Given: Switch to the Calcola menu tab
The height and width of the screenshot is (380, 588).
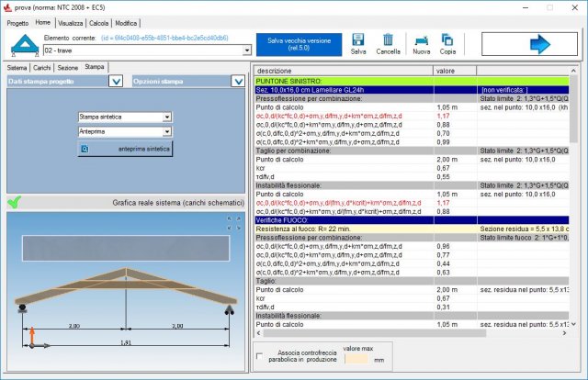Looking at the screenshot, I should coord(98,22).
